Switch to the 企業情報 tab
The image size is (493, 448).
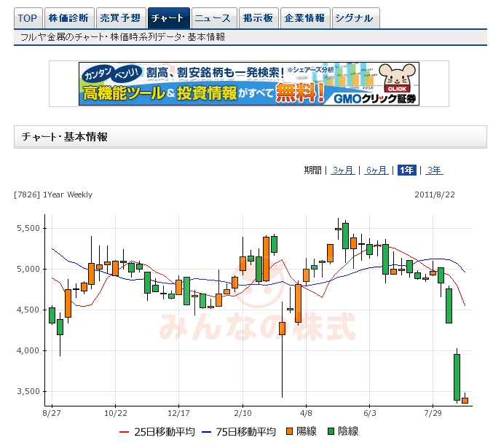click(304, 18)
